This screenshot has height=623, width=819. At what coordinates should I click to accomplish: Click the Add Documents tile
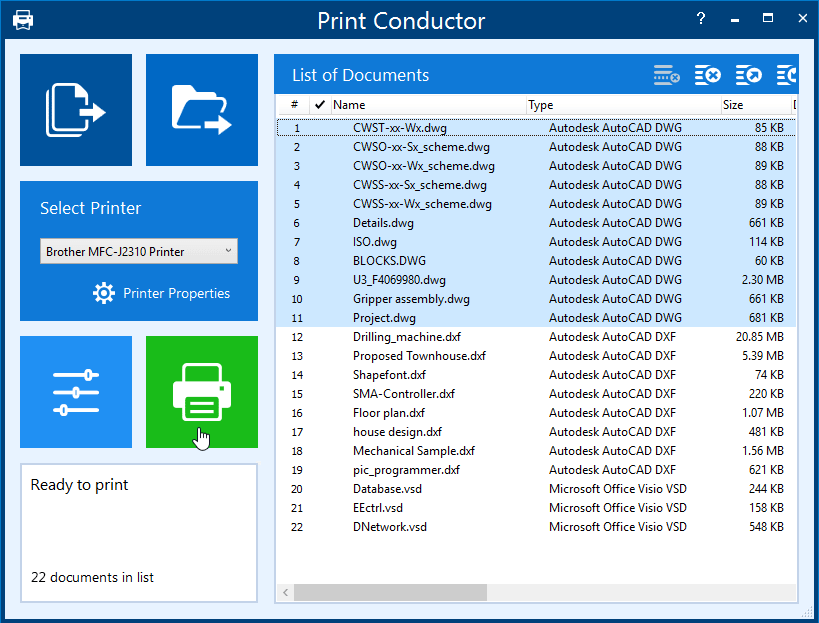[76, 110]
